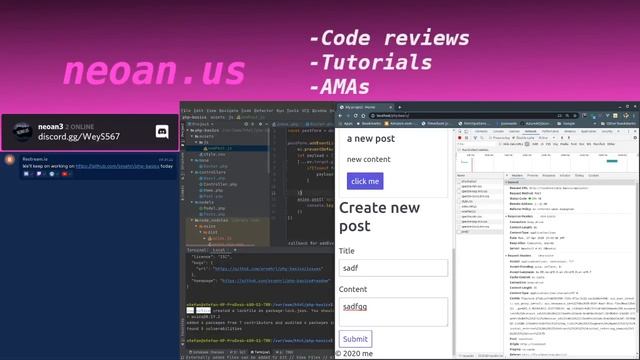Click in the Title input field

393,268
